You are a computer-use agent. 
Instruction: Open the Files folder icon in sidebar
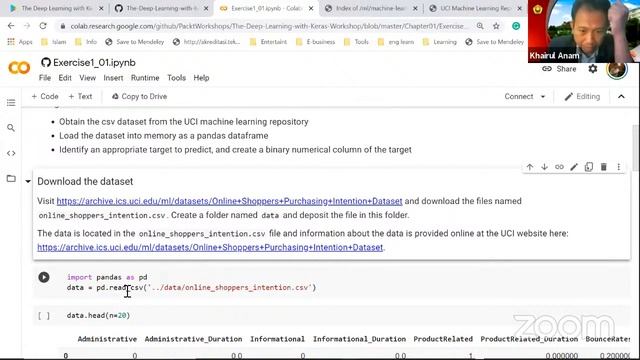pyautogui.click(x=11, y=178)
